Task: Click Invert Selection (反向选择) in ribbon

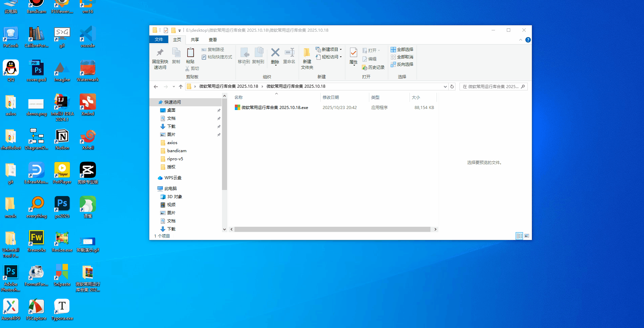Action: click(x=402, y=64)
